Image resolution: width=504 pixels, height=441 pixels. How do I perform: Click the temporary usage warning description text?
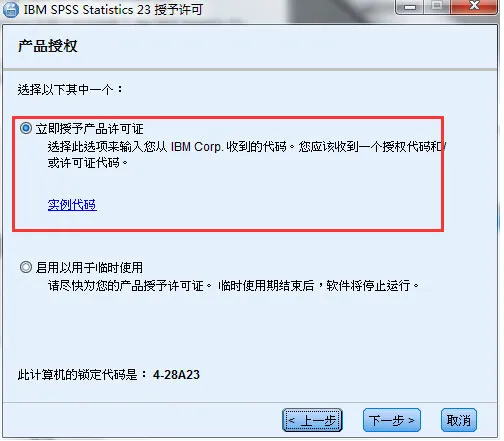click(233, 285)
